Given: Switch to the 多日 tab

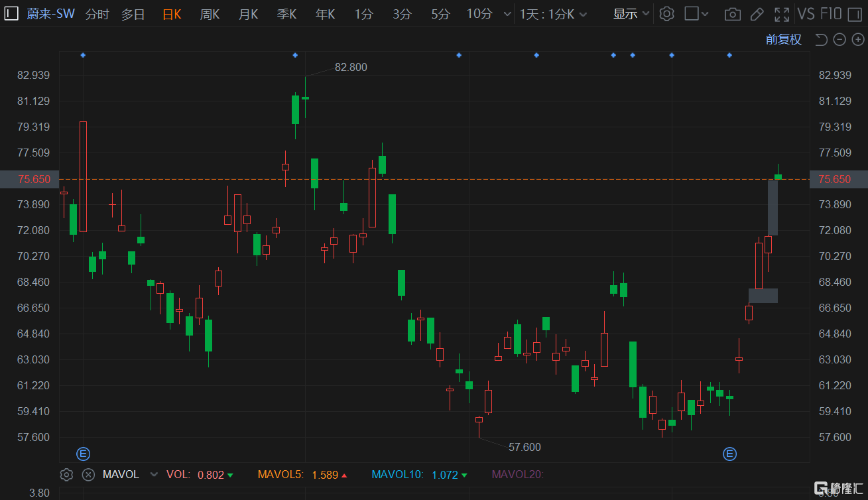Looking at the screenshot, I should [x=133, y=14].
